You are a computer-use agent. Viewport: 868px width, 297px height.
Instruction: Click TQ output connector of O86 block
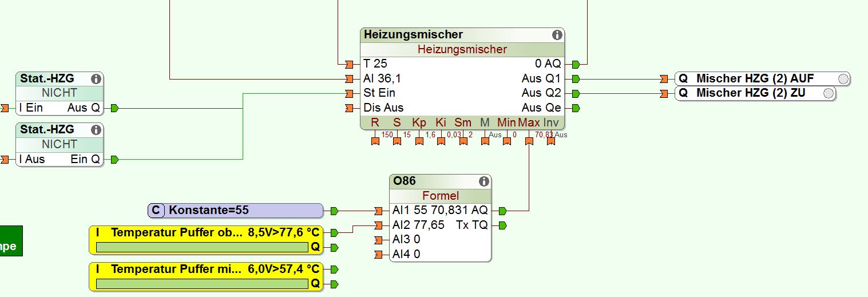point(502,225)
